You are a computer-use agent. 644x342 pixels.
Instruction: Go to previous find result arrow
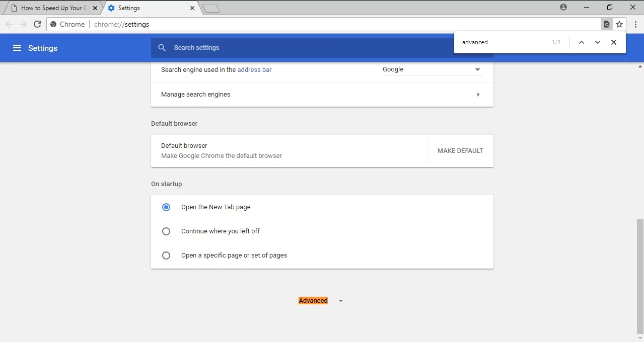tap(582, 42)
